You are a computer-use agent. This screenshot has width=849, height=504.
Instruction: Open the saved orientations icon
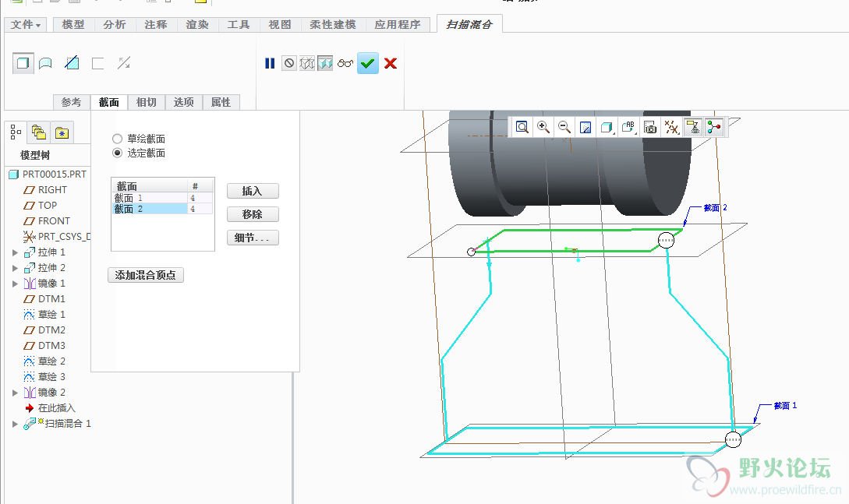(628, 127)
